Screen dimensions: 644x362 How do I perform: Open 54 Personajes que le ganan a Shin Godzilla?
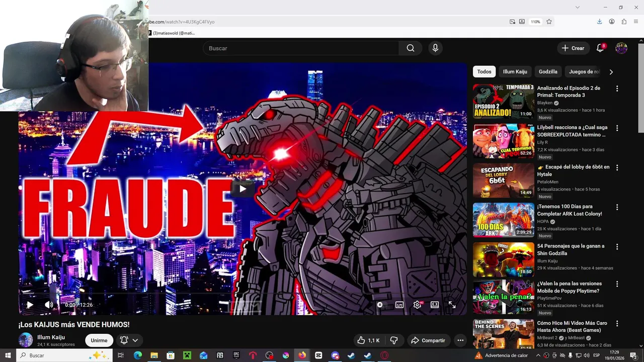click(571, 249)
